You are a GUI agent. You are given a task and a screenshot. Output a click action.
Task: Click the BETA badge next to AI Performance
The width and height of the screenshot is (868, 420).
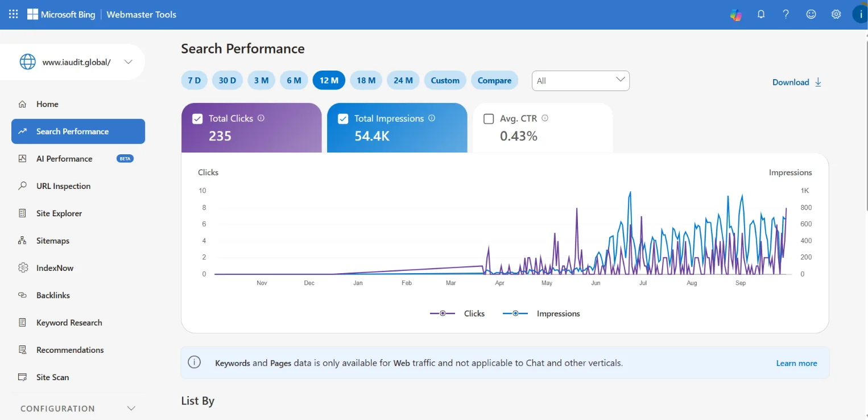tap(125, 159)
